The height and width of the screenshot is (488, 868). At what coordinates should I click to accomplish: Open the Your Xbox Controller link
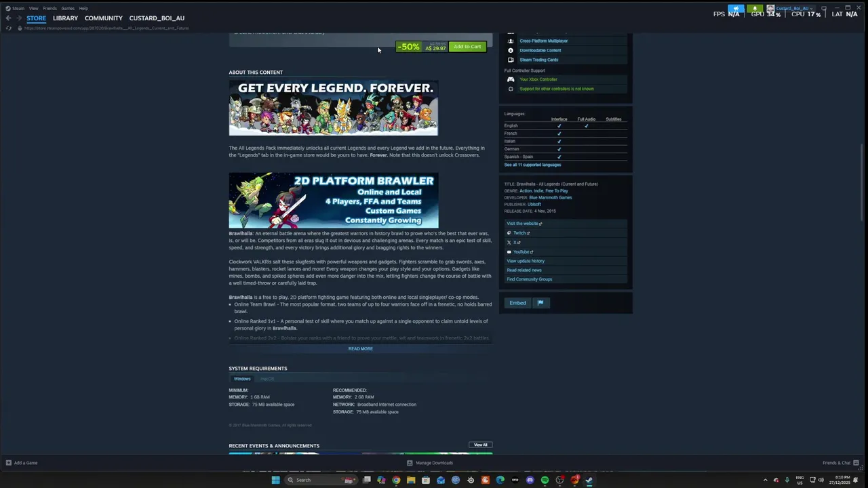click(x=538, y=79)
